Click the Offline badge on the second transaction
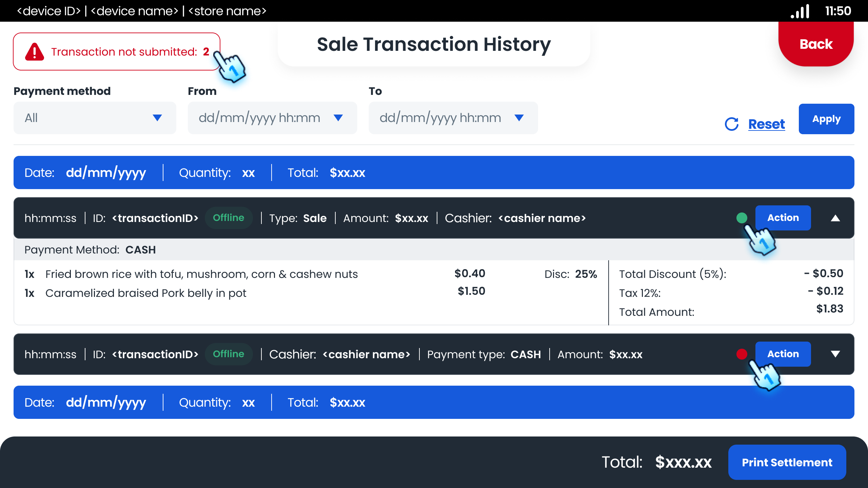 229,354
